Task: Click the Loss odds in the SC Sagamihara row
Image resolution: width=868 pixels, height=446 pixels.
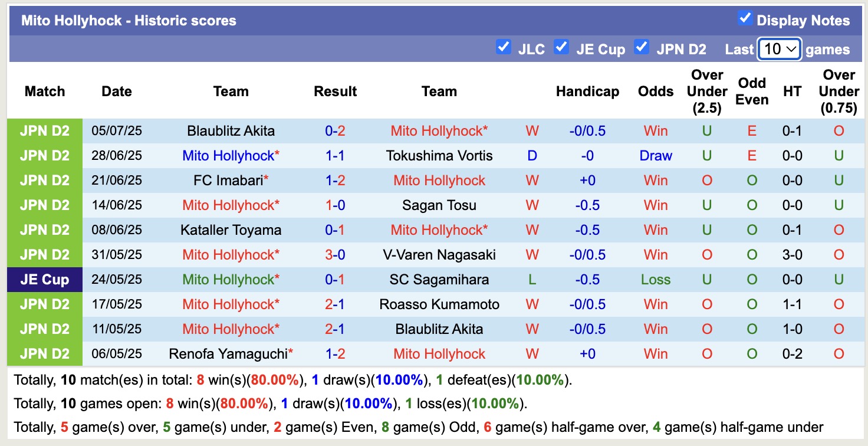Action: pyautogui.click(x=655, y=279)
